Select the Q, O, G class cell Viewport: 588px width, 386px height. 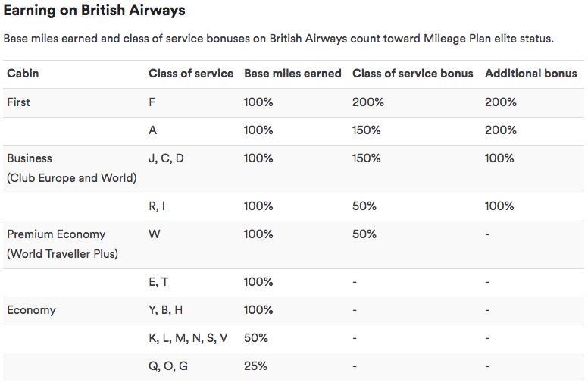pos(168,366)
